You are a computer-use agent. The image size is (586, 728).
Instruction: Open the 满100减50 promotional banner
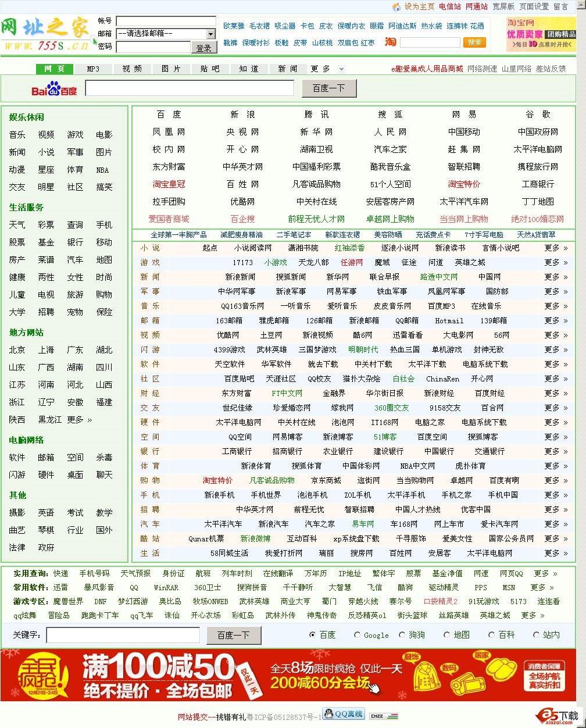[x=288, y=675]
